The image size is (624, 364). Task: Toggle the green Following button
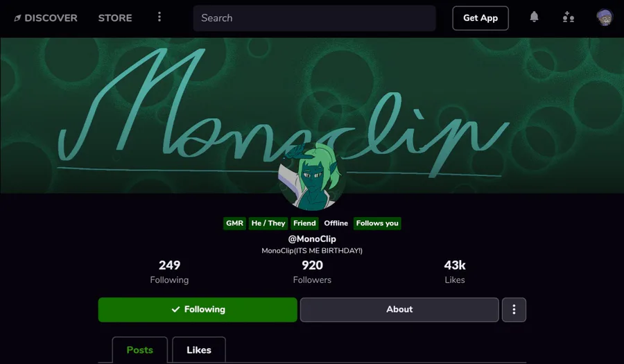[x=198, y=309]
